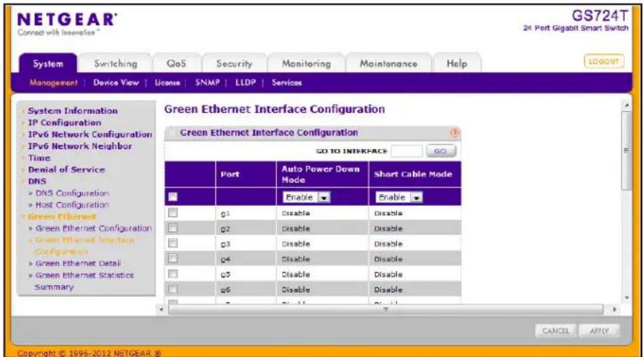This screenshot has width=644, height=357.
Task: Collapse the Green Ethernet tree section
Action: click(x=62, y=217)
